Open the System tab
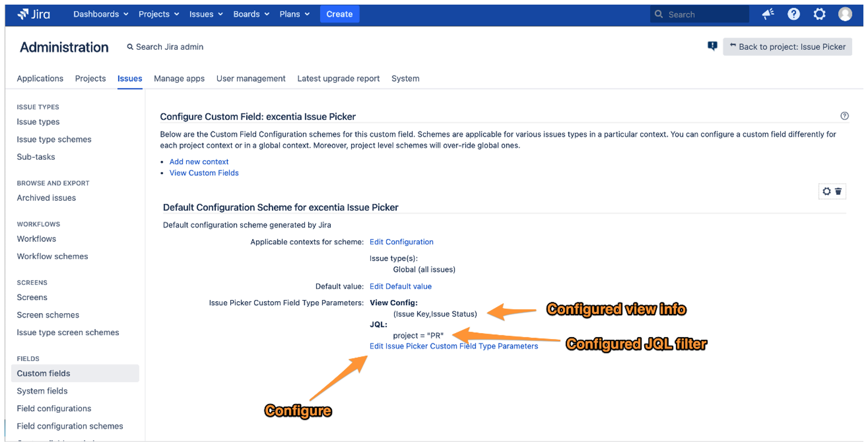Viewport: 868px width, 445px height. pyautogui.click(x=405, y=79)
